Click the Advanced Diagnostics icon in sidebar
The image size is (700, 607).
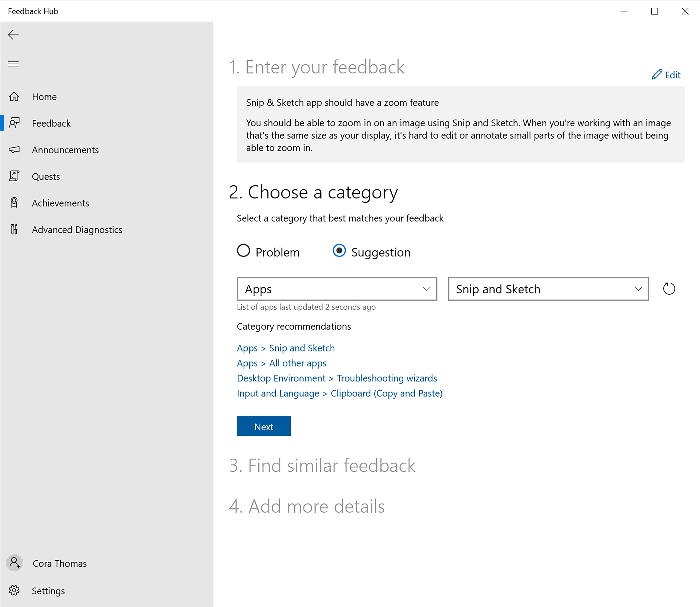pos(15,229)
